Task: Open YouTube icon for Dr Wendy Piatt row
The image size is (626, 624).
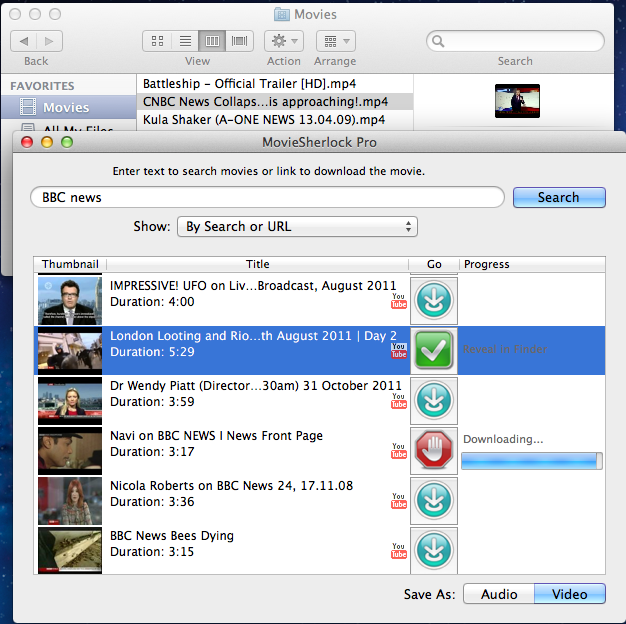Action: tap(398, 401)
